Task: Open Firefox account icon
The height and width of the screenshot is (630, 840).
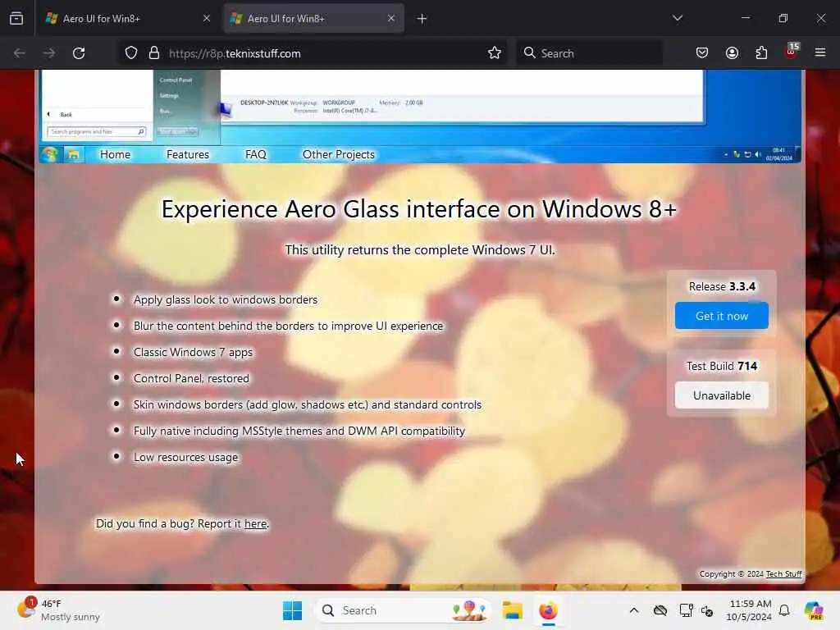Action: click(x=732, y=53)
